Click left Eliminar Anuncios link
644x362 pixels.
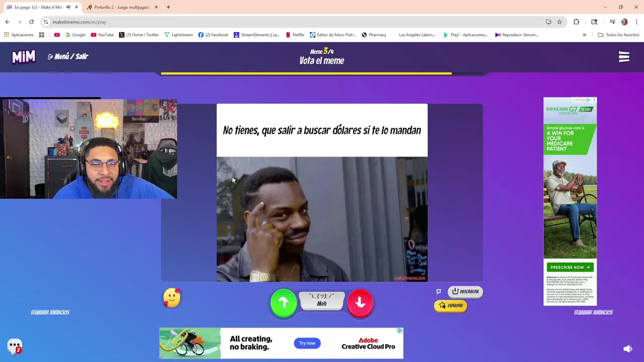pyautogui.click(x=50, y=312)
